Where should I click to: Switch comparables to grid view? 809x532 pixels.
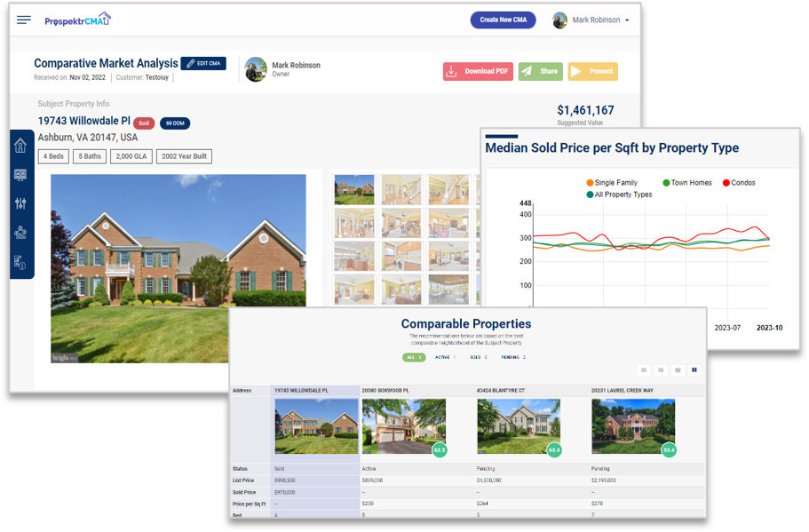coord(644,370)
